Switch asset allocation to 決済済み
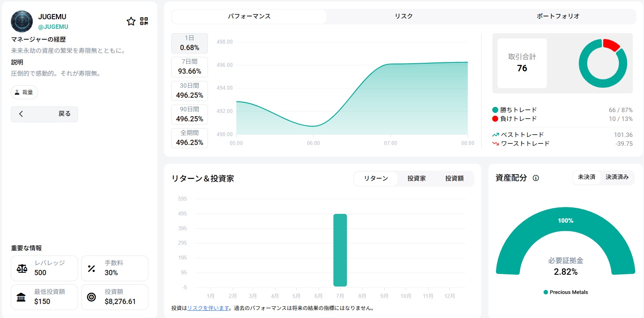Viewport: 644px width, 318px height. point(617,177)
